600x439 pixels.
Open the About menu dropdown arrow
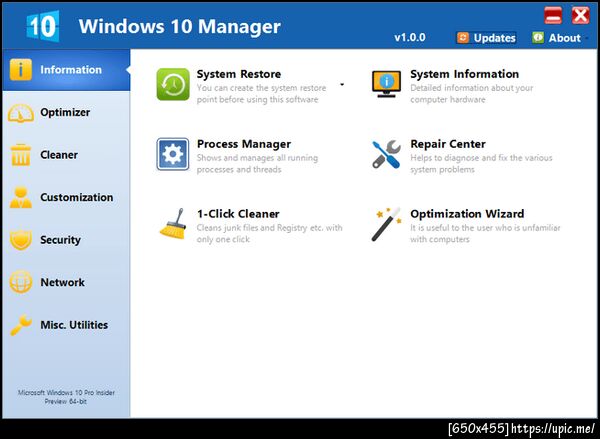click(x=587, y=38)
